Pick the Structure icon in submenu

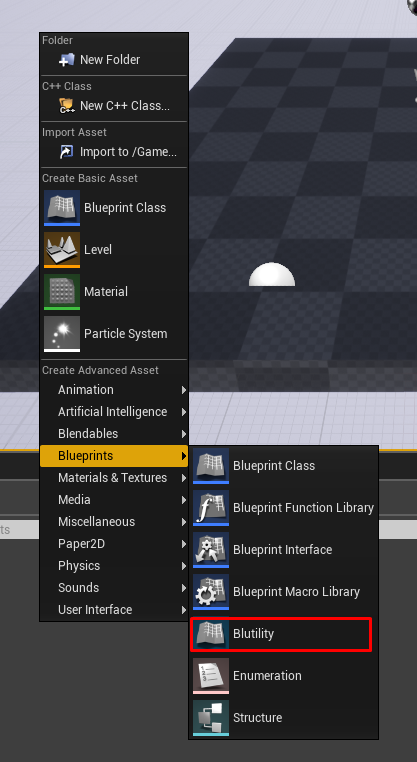(x=211, y=718)
